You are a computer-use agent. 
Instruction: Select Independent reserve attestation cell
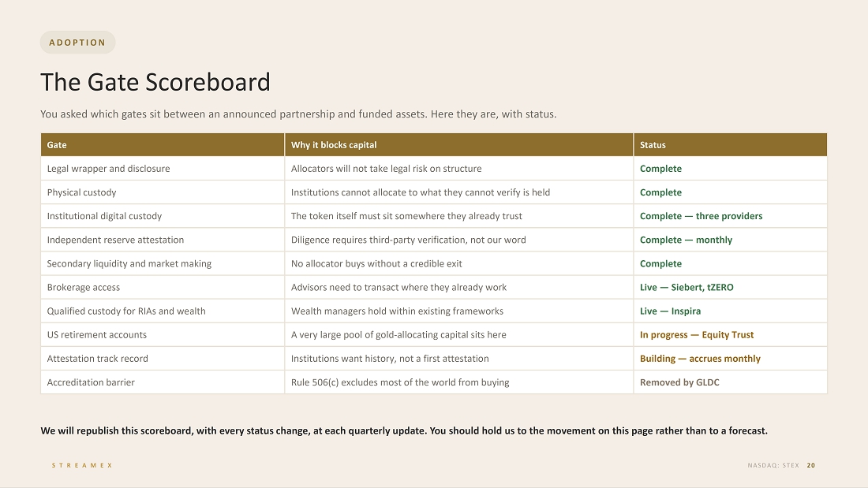(x=163, y=240)
